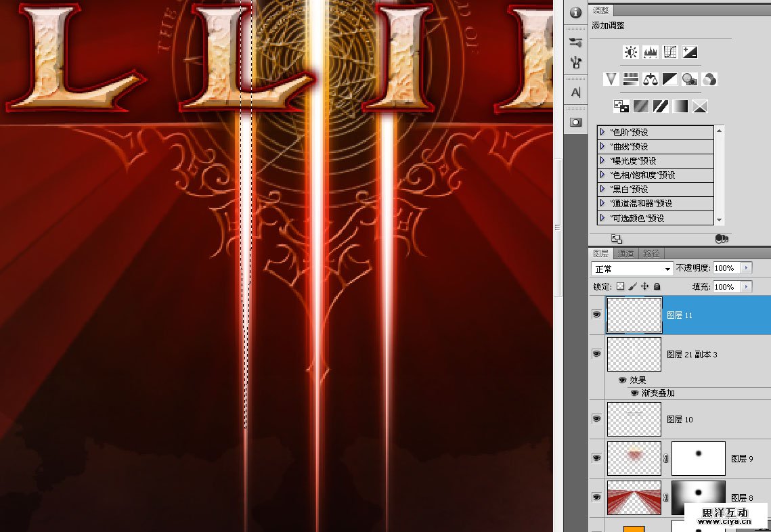Viewport: 771px width, 532px height.
Task: Hide 图层 21 副本 3 layer visibility
Action: tap(596, 354)
